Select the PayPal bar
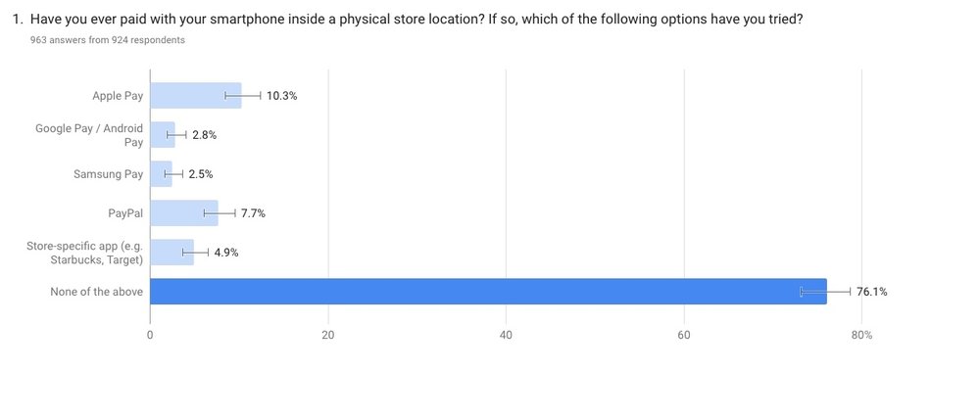Screen dimensions: 980x418 pyautogui.click(x=184, y=213)
